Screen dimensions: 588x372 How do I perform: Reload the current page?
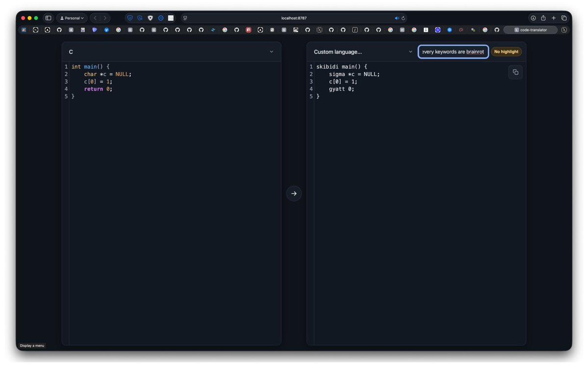coord(403,18)
